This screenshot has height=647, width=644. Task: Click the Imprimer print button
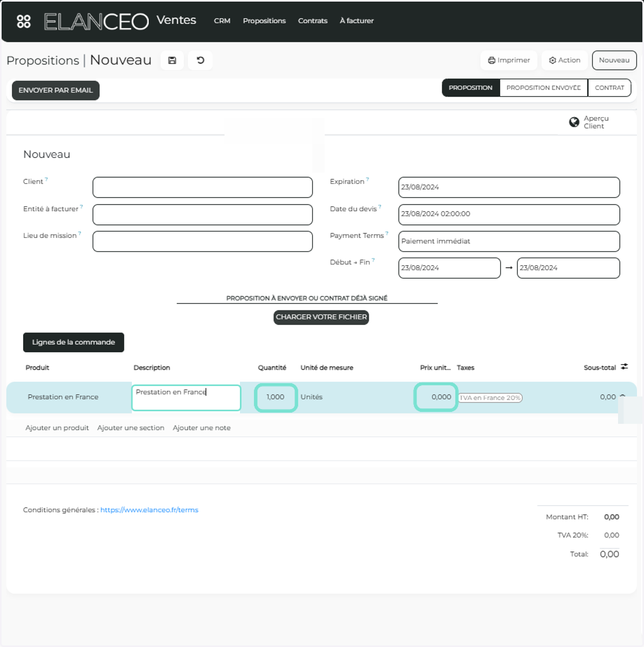[509, 60]
